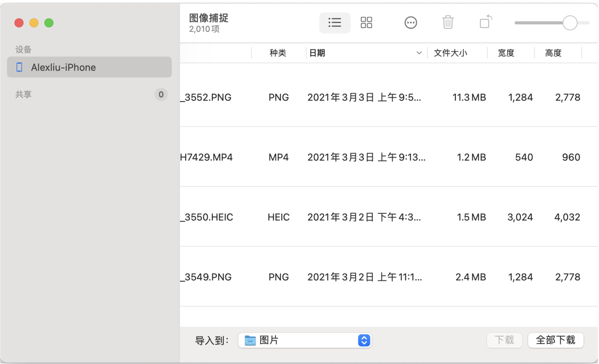
Task: Click the Pictures folder icon in import popup
Action: click(250, 340)
